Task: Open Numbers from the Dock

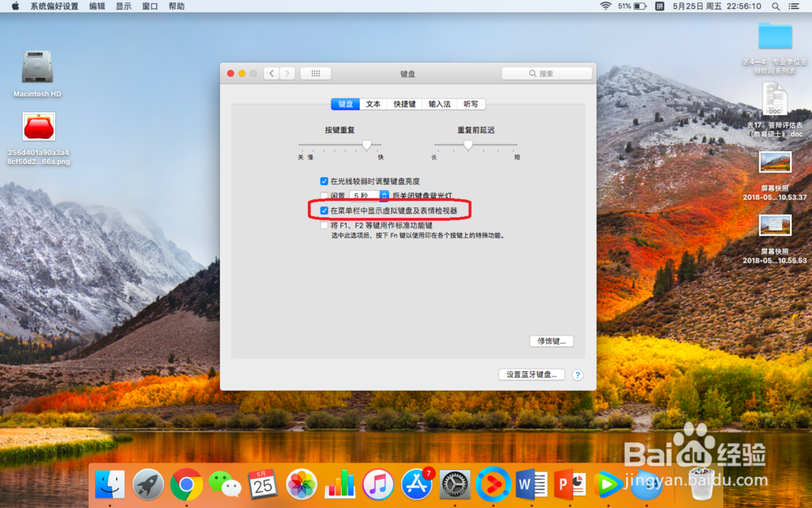Action: point(339,484)
